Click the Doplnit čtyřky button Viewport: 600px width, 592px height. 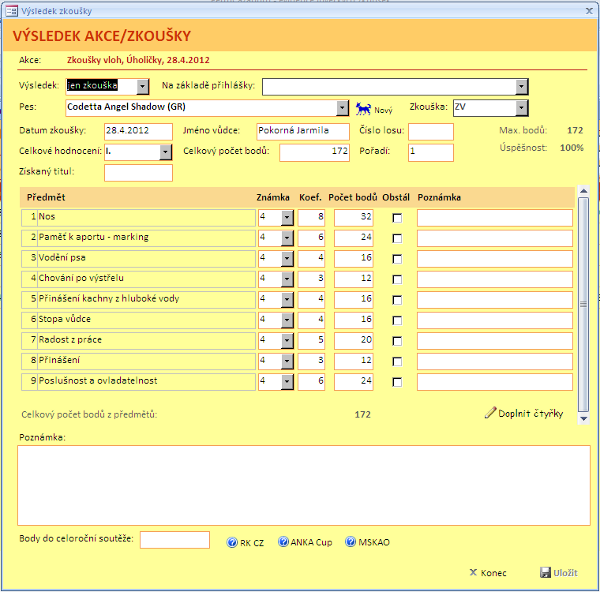tap(524, 413)
